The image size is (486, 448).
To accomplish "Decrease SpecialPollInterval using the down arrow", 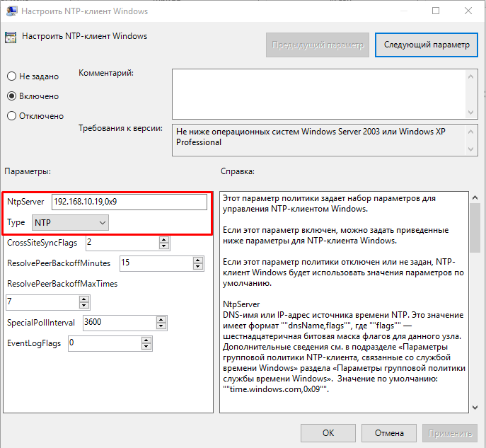I will pos(162,326).
